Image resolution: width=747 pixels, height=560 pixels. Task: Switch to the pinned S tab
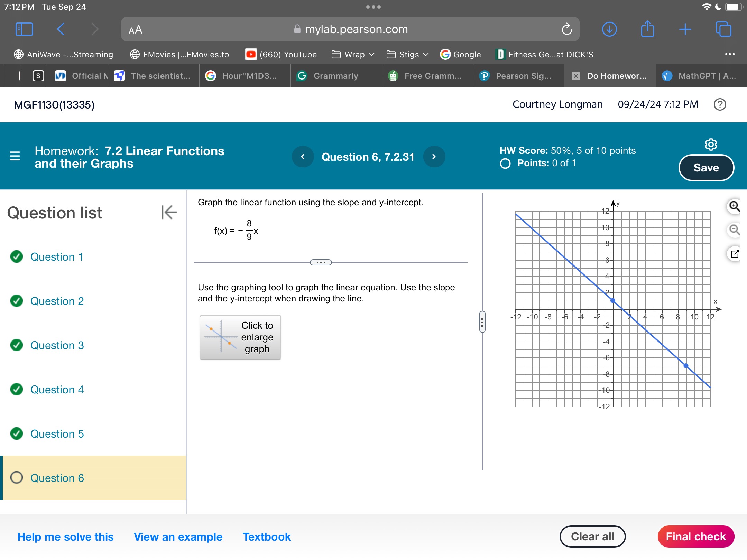point(38,76)
